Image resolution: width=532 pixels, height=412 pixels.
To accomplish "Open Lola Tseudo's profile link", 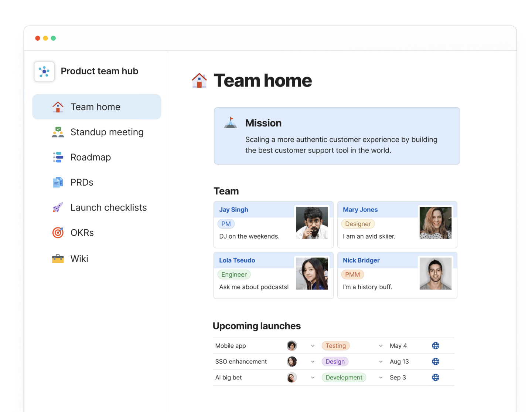I will [x=237, y=260].
